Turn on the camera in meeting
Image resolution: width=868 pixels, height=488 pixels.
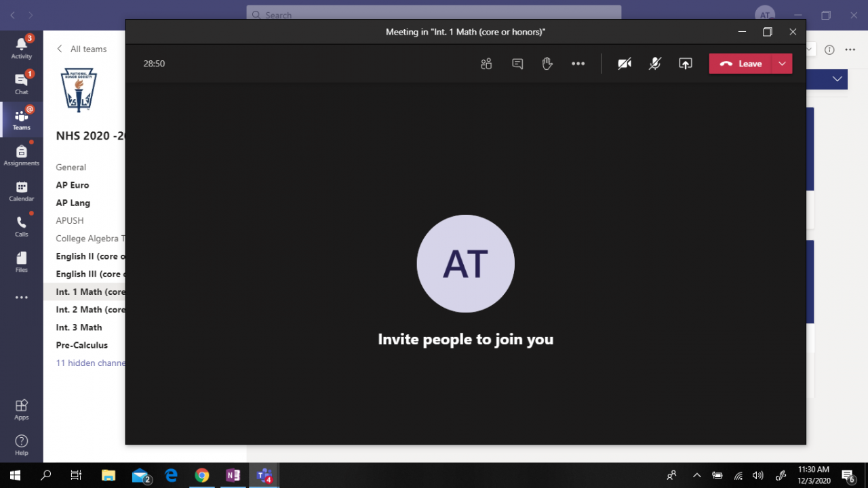pyautogui.click(x=625, y=64)
